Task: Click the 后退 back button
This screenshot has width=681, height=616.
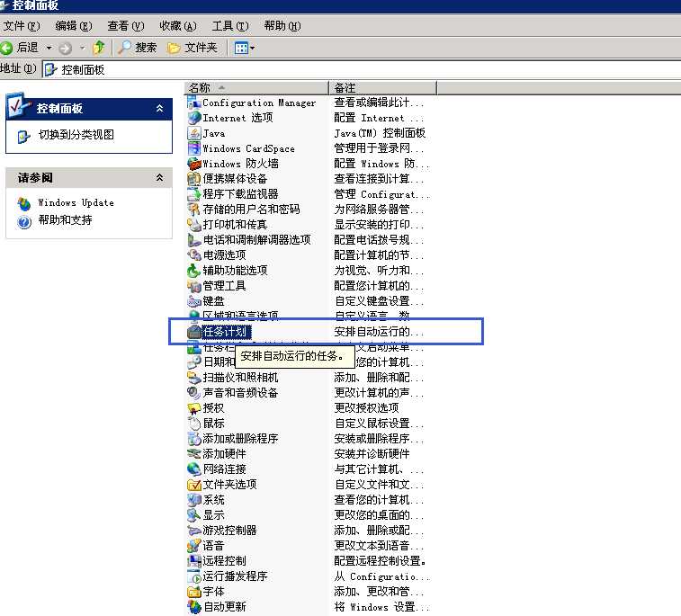Action: pos(21,48)
